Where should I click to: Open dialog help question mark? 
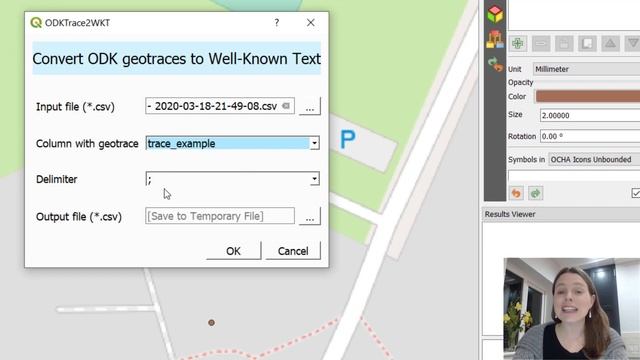pos(277,22)
